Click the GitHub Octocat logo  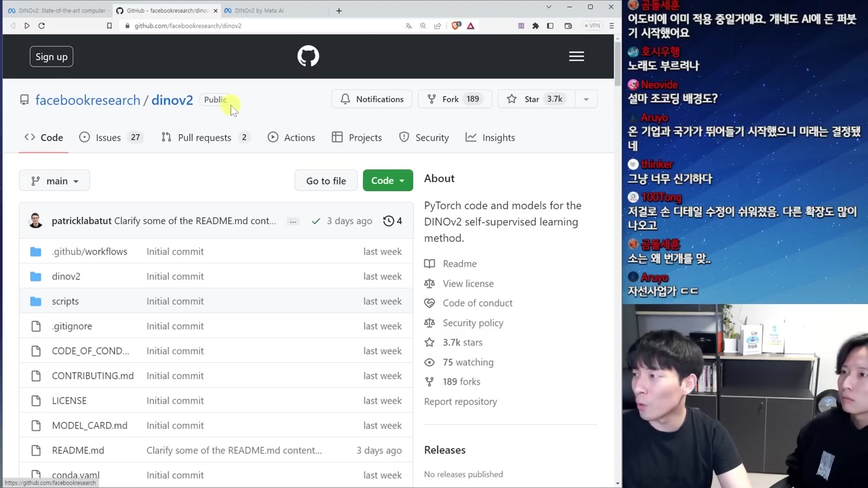pyautogui.click(x=308, y=56)
